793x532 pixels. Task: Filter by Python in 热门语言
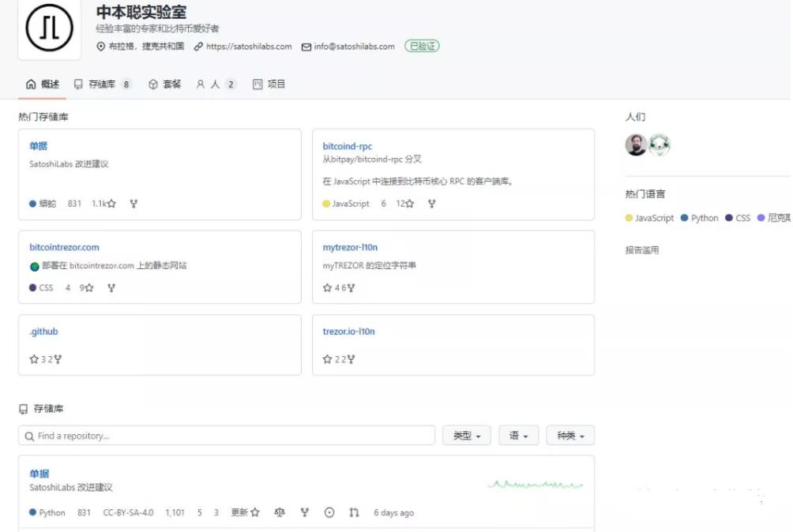700,219
